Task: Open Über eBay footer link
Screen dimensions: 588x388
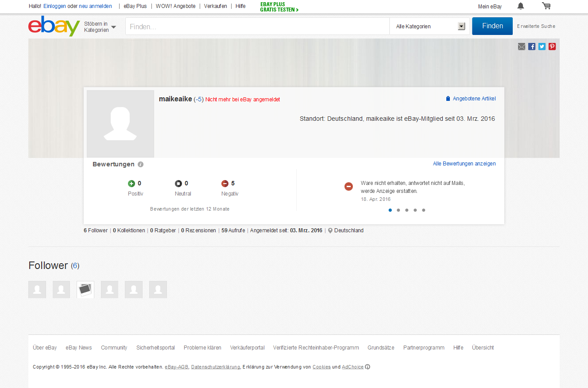Action: [x=45, y=348]
